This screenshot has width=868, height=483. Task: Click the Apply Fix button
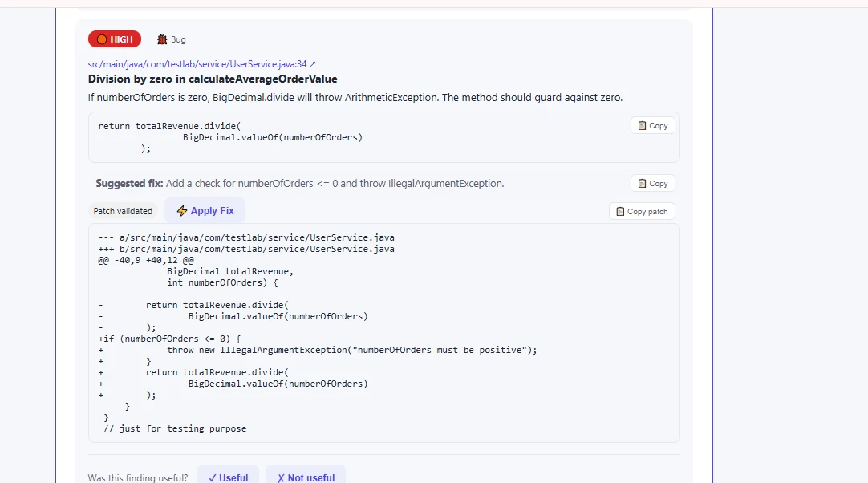click(205, 210)
